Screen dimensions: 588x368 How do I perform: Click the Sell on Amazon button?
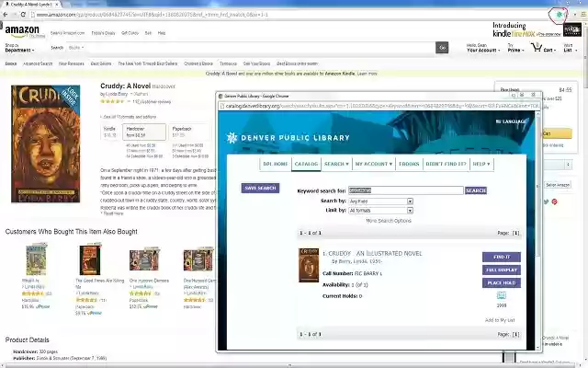(558, 185)
